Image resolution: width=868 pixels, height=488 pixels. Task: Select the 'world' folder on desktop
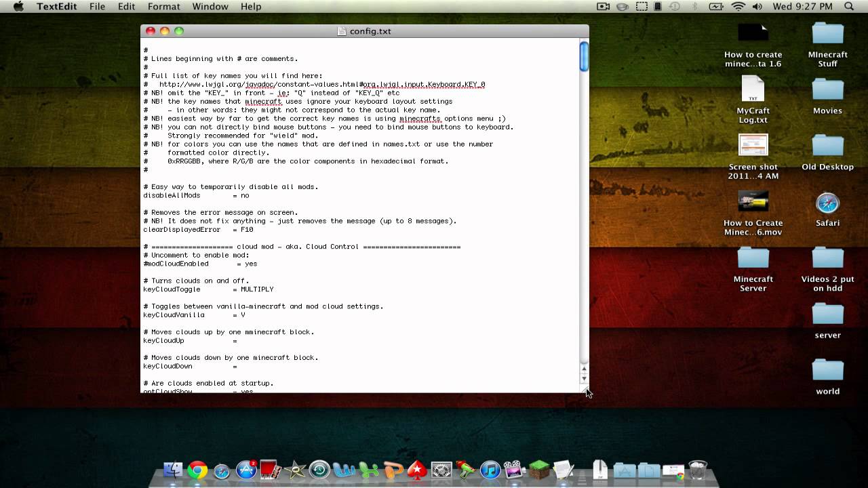(827, 377)
